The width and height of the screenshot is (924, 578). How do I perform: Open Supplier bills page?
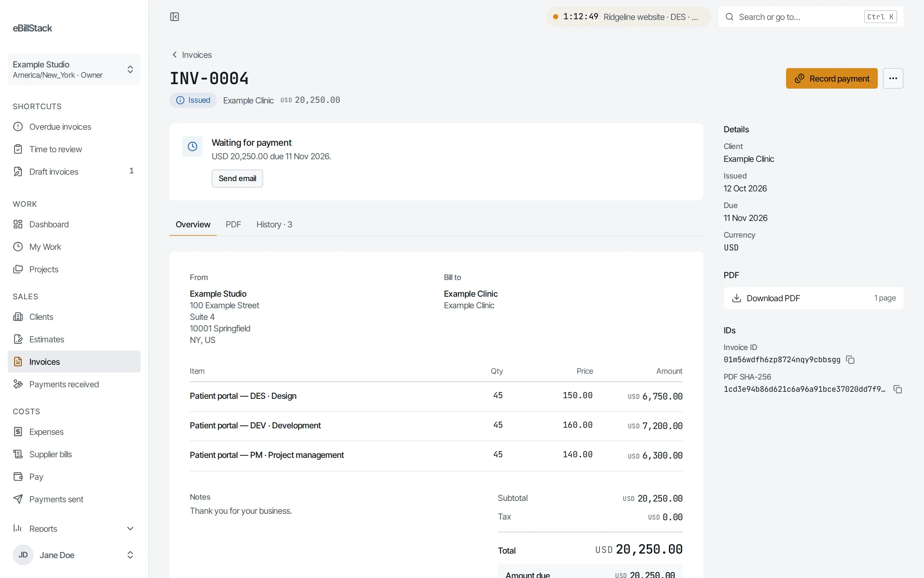click(x=74, y=454)
